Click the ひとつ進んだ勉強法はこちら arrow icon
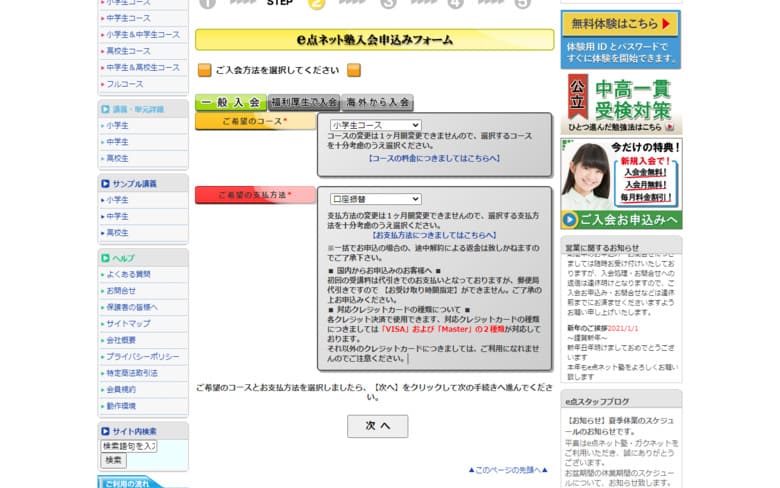 pos(670,127)
